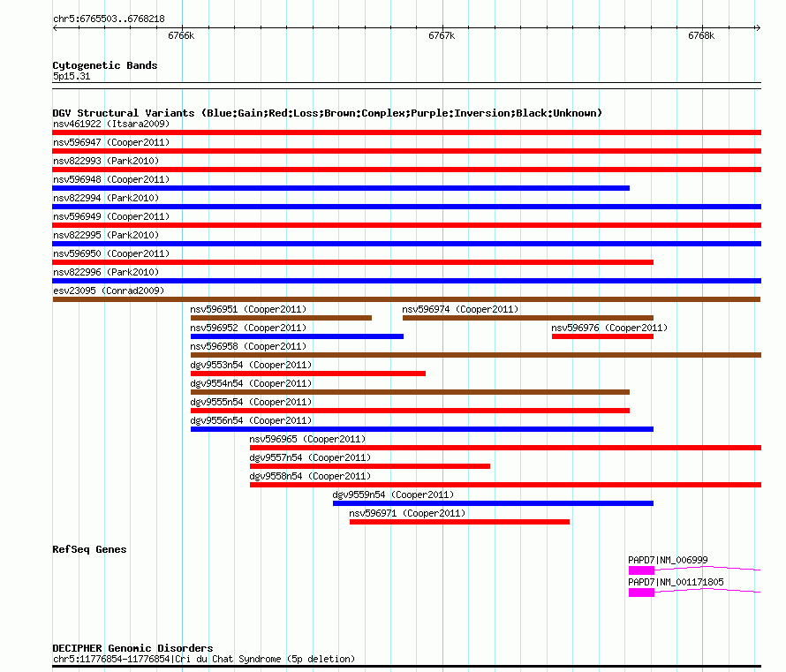Viewport: 786px width, 672px height.
Task: Click nsv596974 (Cooper2011) label
Action: [460, 309]
